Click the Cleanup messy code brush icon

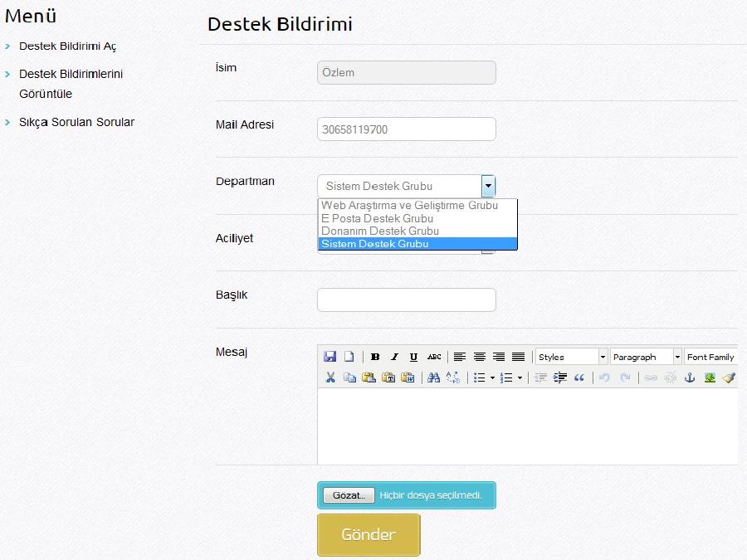tap(730, 377)
